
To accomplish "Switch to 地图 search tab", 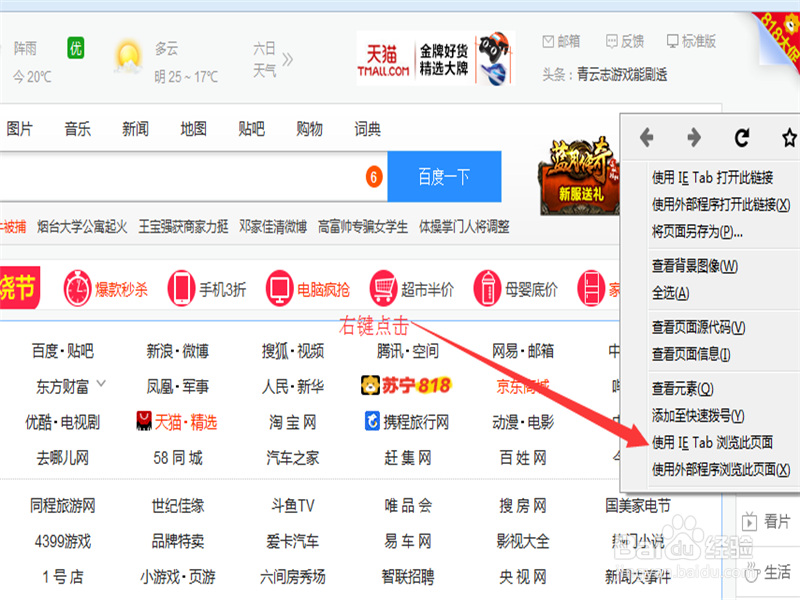I will [193, 129].
